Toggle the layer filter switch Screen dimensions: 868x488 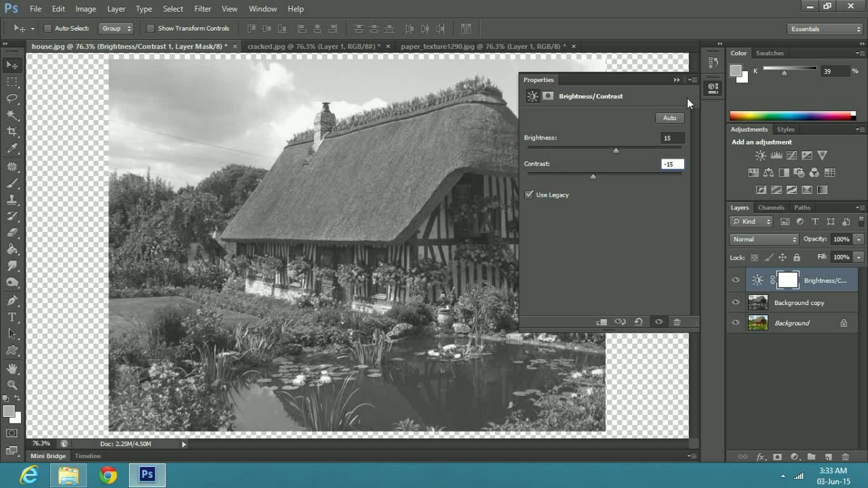[862, 222]
